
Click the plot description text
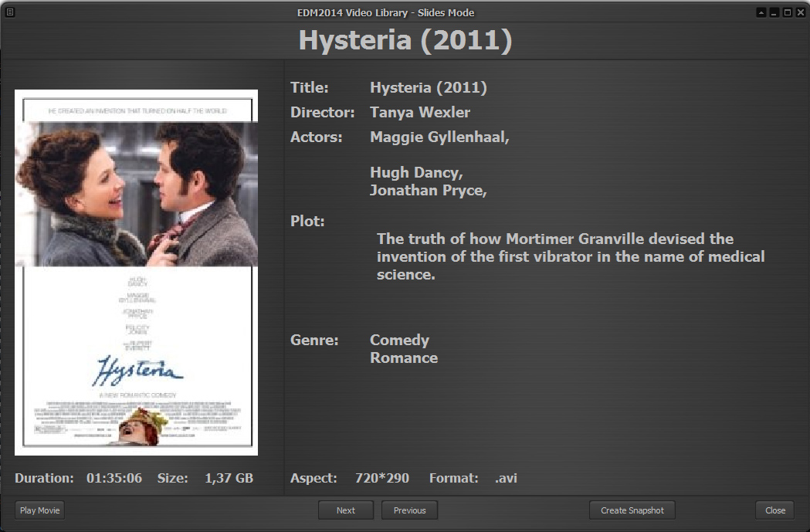pos(571,256)
